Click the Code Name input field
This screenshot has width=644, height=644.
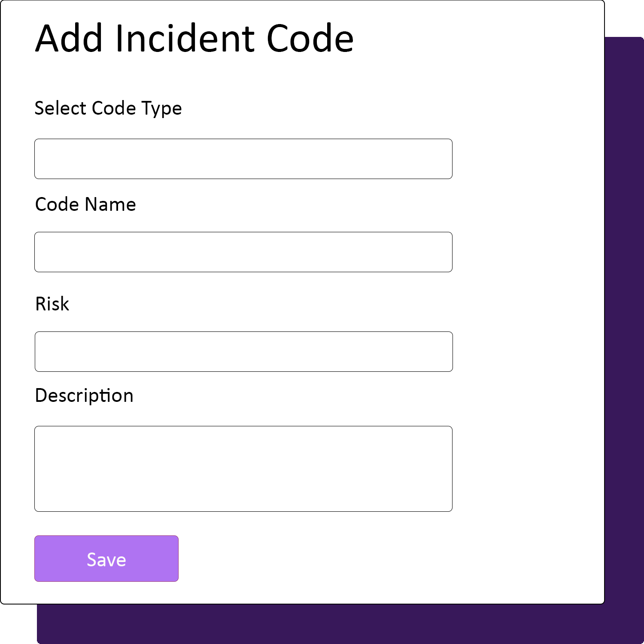click(x=243, y=252)
